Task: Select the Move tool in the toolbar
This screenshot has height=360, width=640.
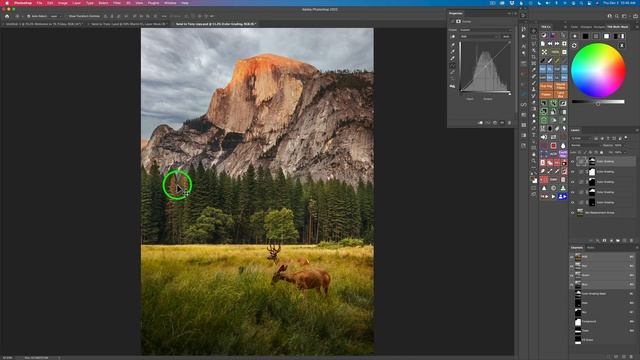Action: click(533, 31)
